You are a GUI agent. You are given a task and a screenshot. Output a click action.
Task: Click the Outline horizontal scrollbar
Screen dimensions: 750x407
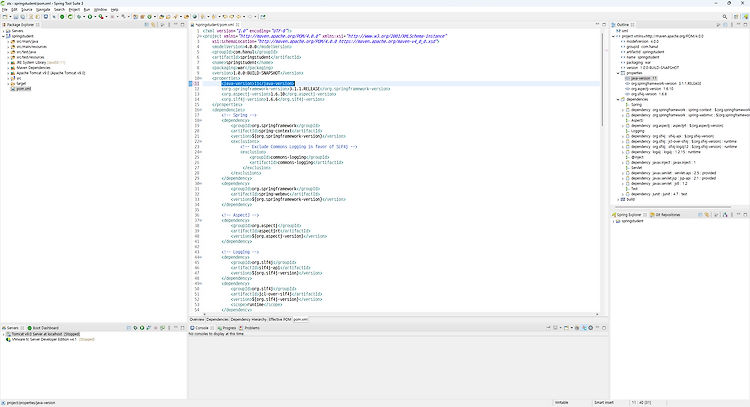point(671,207)
